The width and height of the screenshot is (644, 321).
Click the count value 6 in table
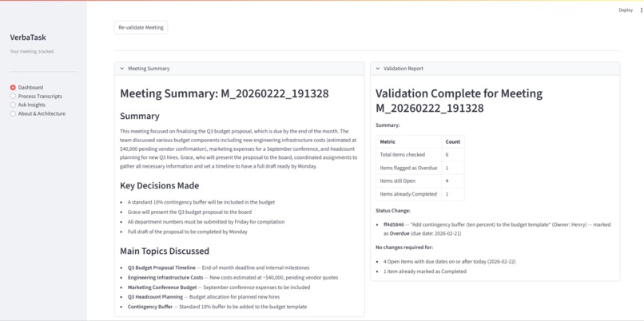click(x=452, y=155)
